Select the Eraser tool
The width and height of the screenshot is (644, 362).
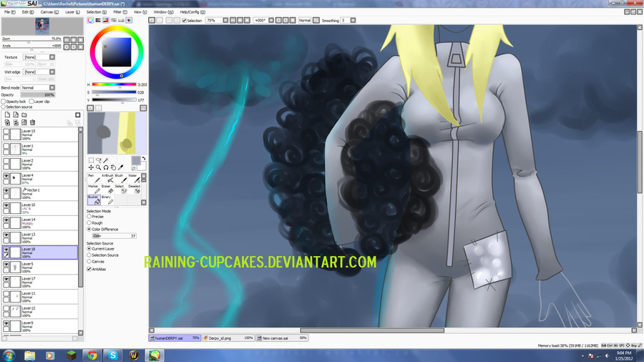click(107, 189)
